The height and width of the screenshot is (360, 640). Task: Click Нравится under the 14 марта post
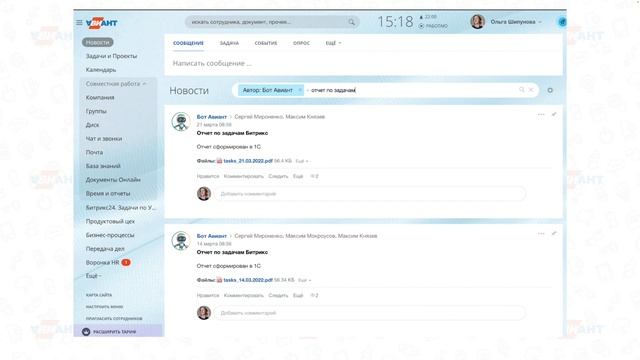click(x=208, y=296)
